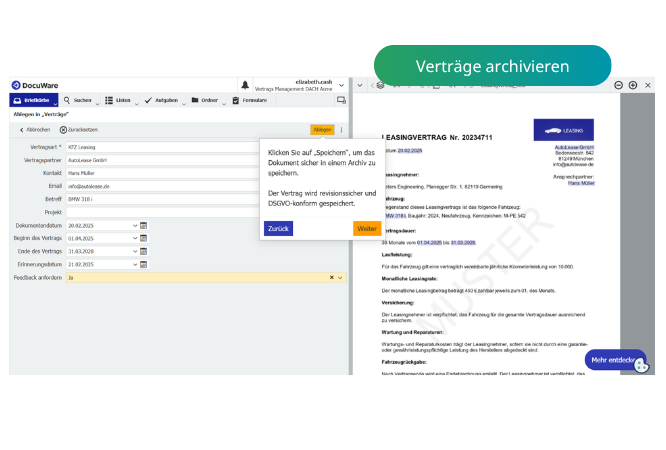This screenshot has height=450, width=666.
Task: Expand the Beginn des Vertrags dropdown arrow
Action: pos(135,238)
